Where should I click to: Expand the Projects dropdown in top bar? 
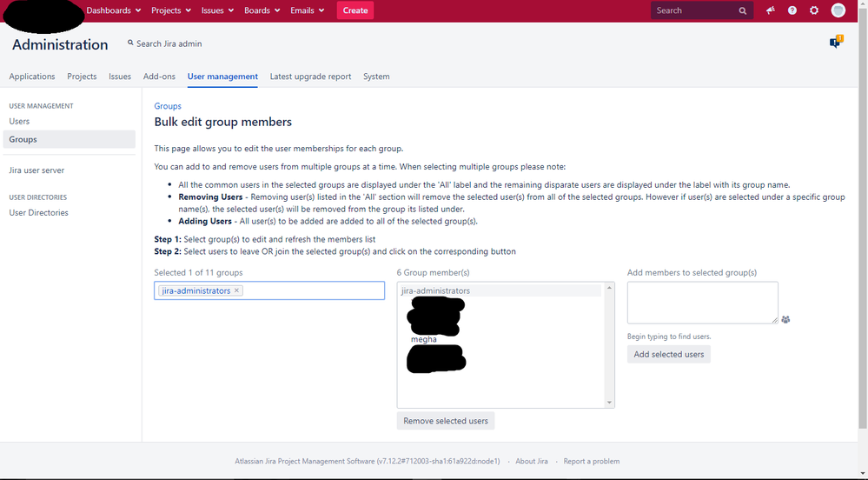[171, 10]
